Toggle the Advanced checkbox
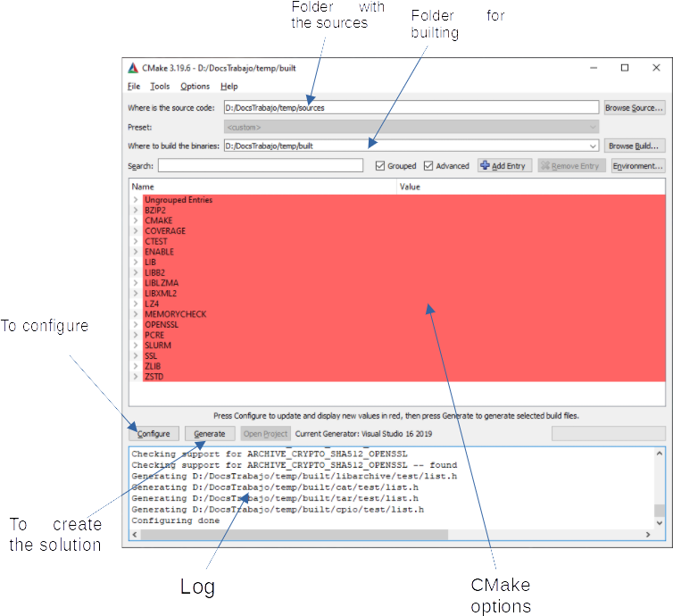 click(428, 166)
